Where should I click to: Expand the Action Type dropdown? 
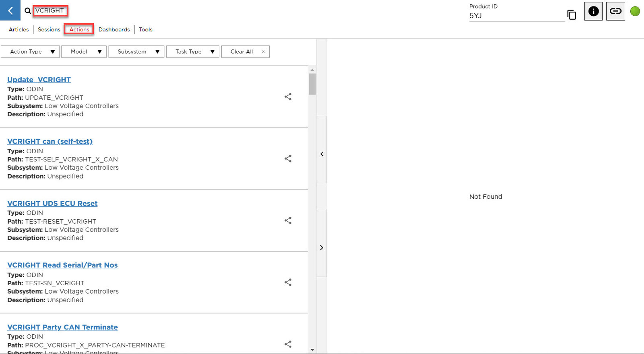click(30, 51)
